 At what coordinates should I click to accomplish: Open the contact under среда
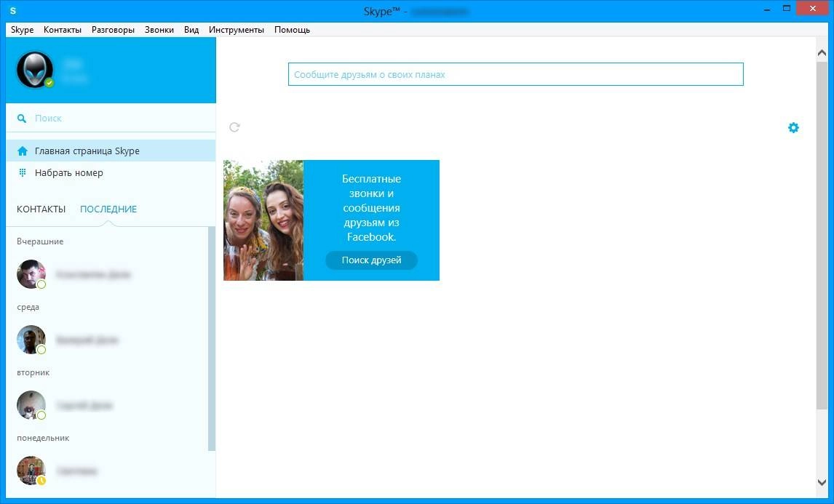pyautogui.click(x=106, y=340)
